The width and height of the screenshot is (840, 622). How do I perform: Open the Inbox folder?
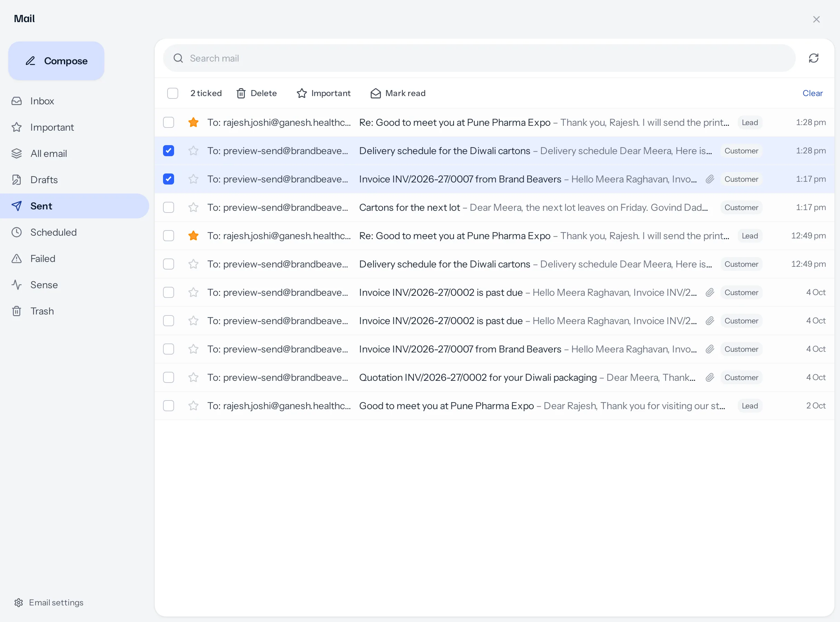pyautogui.click(x=75, y=101)
